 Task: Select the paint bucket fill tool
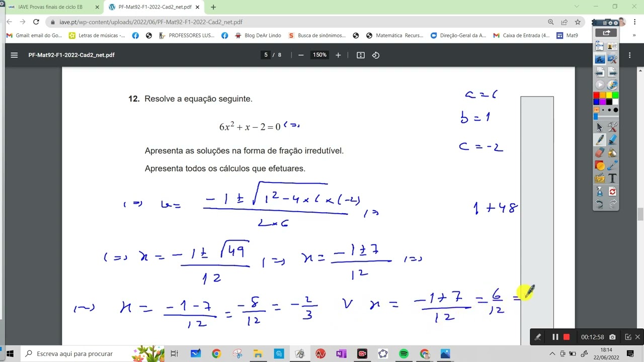point(612,153)
